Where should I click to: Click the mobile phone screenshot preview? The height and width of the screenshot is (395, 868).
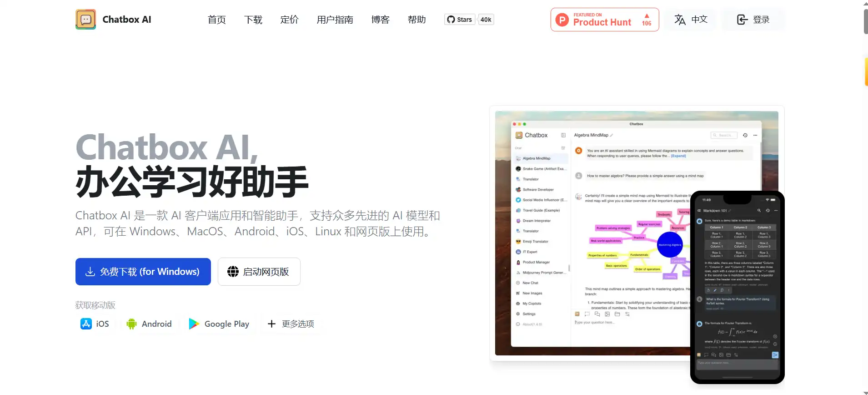(x=738, y=287)
